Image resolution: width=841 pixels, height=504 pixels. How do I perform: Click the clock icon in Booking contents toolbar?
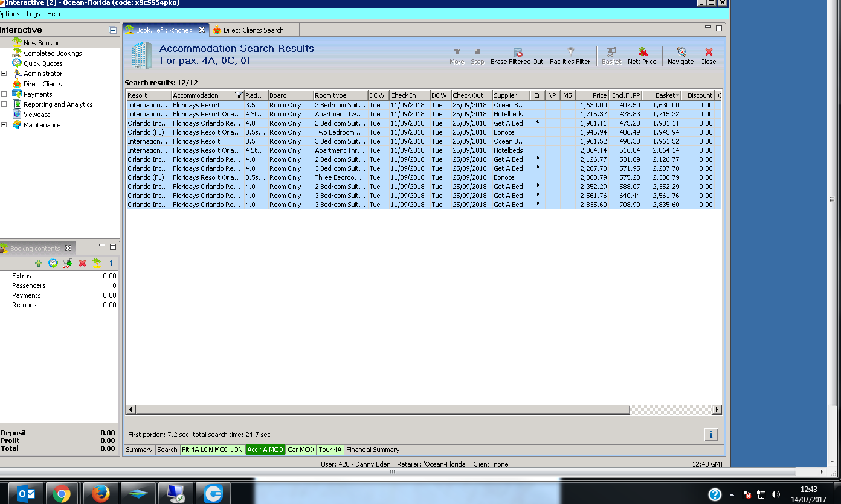[x=53, y=263]
